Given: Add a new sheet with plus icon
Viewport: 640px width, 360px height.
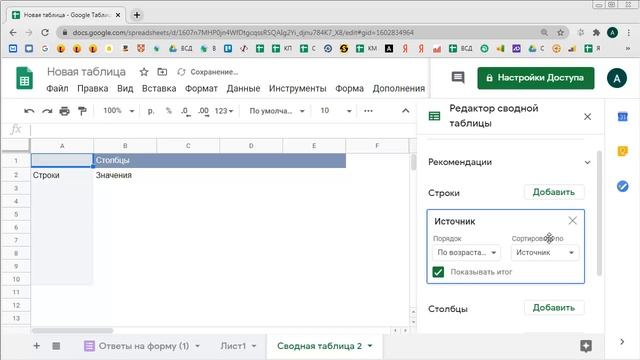Looking at the screenshot, I should click(36, 346).
